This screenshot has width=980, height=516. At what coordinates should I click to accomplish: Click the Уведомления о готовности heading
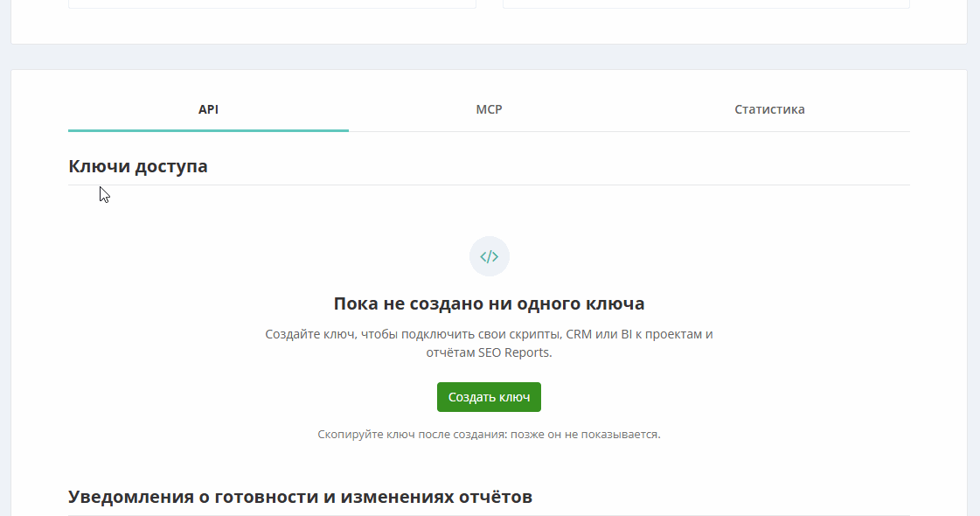[x=300, y=497]
